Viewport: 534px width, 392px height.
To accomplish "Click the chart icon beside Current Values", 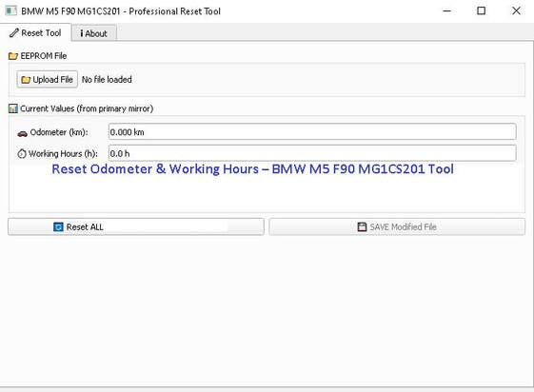I will click(x=13, y=108).
